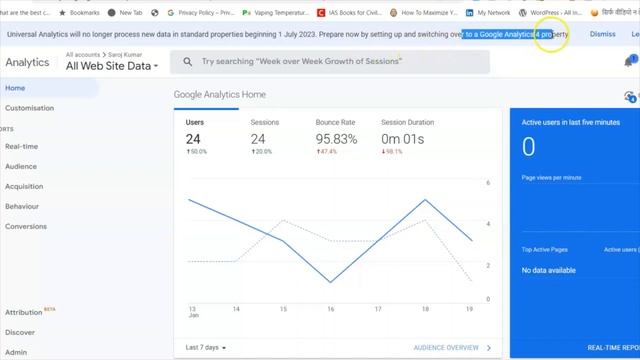640x360 pixels.
Task: Open the notifications bell icon
Action: tap(629, 62)
